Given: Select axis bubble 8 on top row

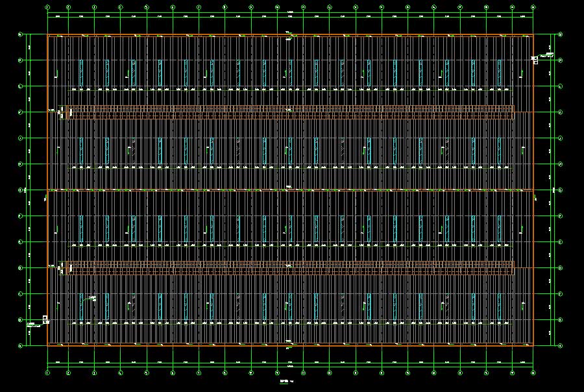Looking at the screenshot, I should [225, 7].
